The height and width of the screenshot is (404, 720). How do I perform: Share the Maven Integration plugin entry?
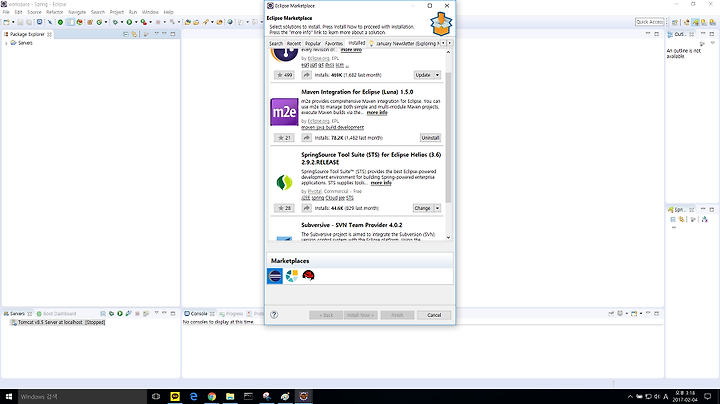coord(306,138)
